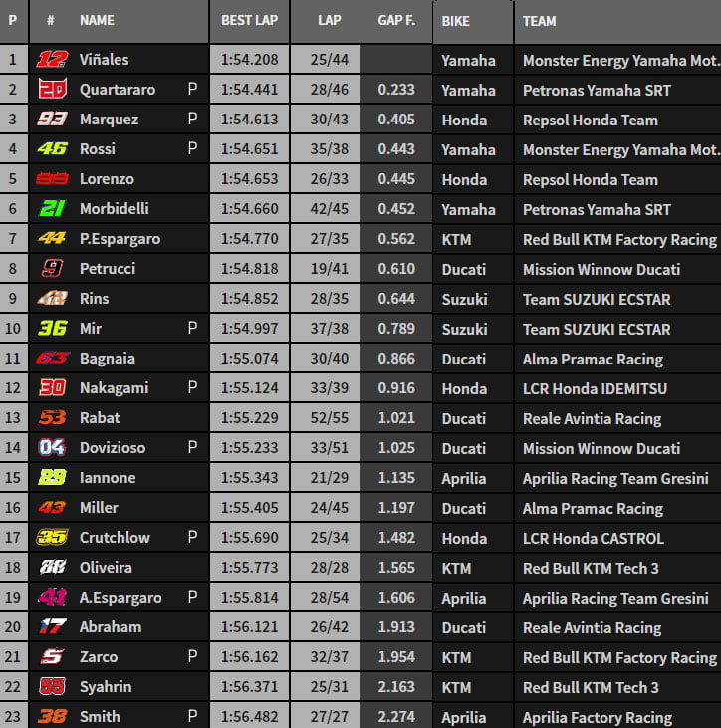This screenshot has width=721, height=728.
Task: Click the P marker beside Nakagami
Action: pyautogui.click(x=192, y=387)
